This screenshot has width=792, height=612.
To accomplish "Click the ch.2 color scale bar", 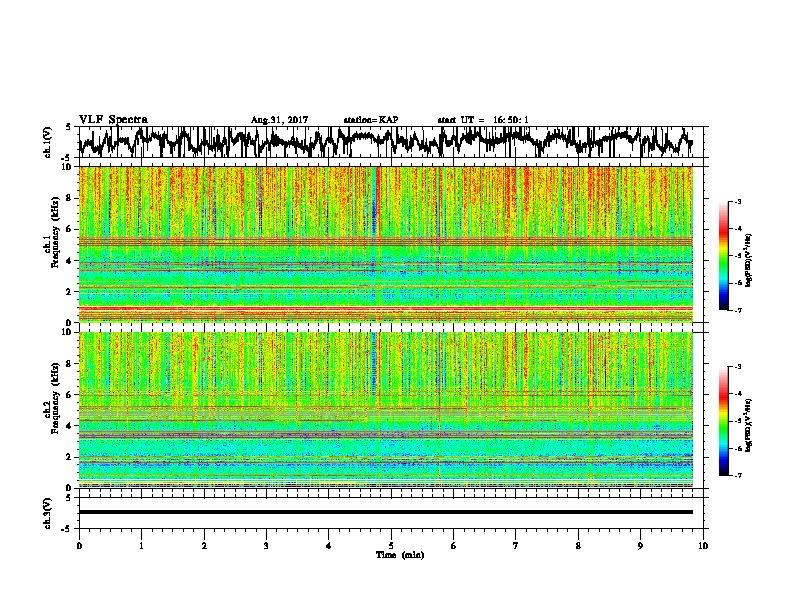I will 723,421.
